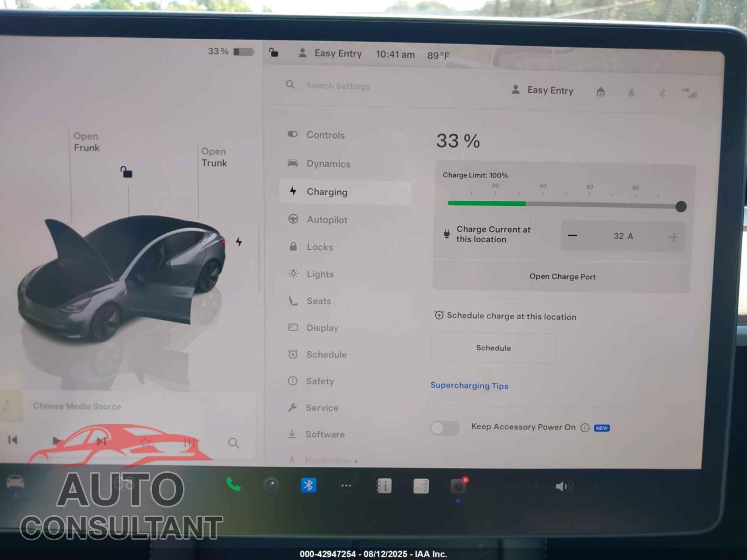
Task: Tap the LTE signal strength icon
Action: click(x=690, y=93)
